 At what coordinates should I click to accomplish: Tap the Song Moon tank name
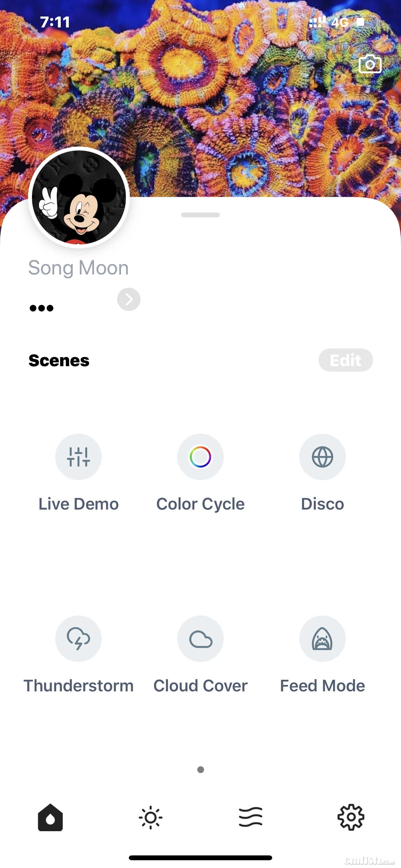[x=78, y=268]
